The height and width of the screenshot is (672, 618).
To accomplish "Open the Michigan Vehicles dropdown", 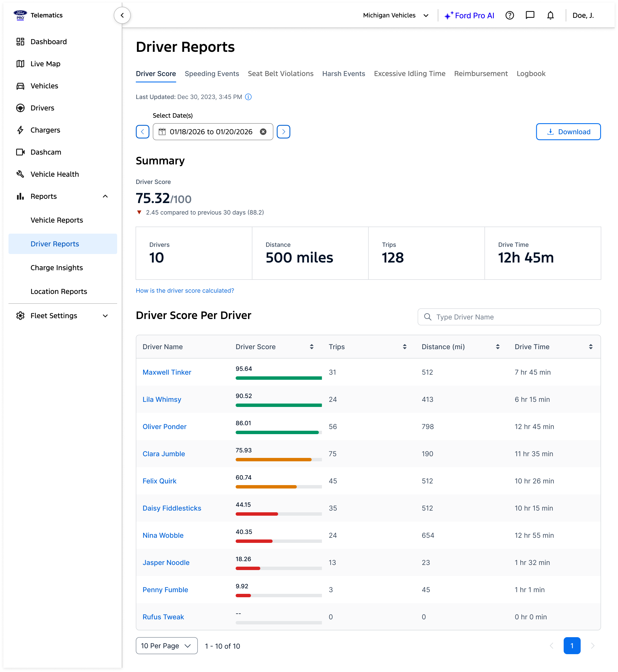I will [396, 15].
